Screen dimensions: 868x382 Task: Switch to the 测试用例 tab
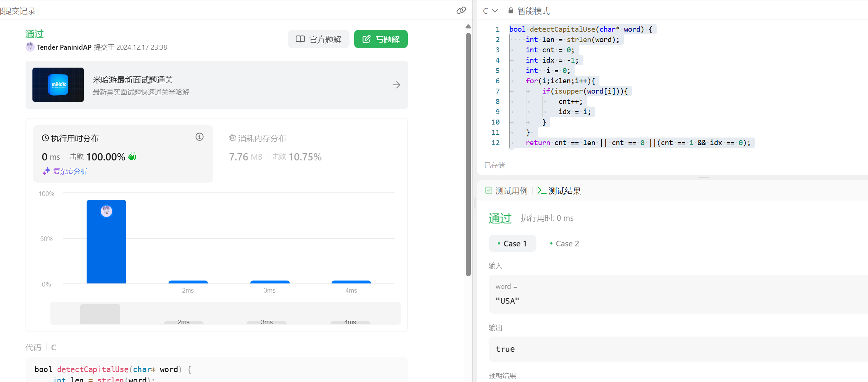[506, 191]
